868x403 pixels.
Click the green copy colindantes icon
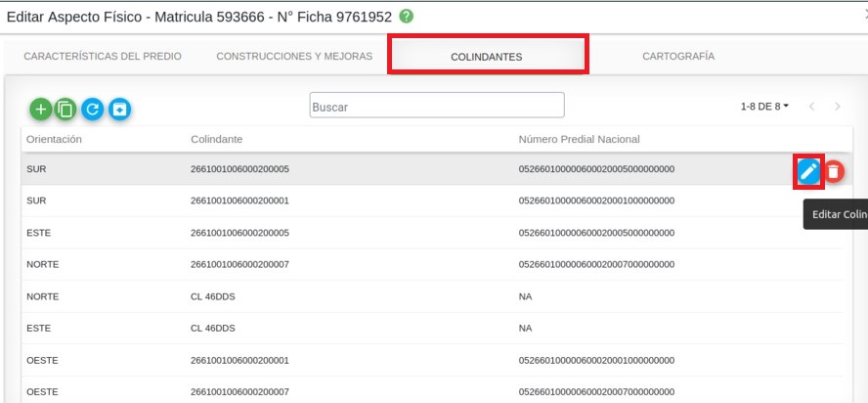66,110
